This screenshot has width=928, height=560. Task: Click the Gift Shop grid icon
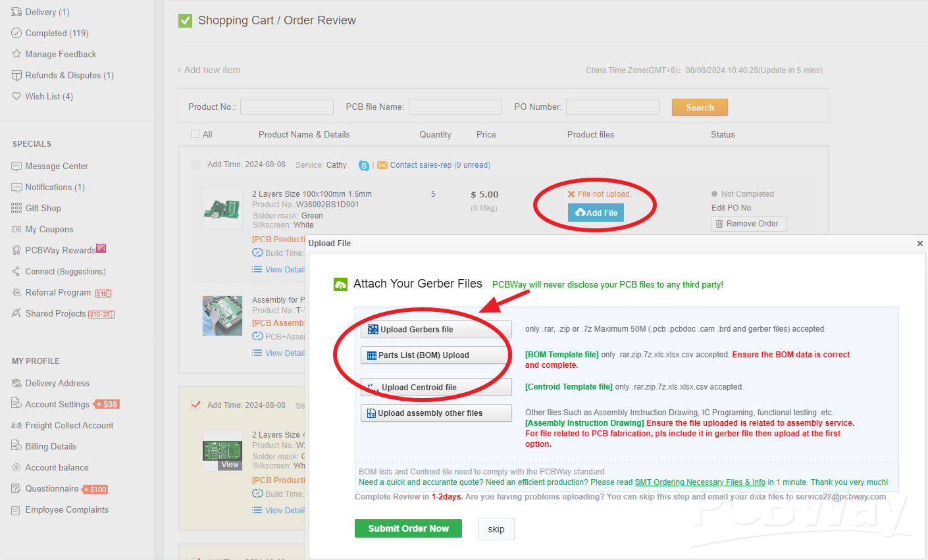point(16,208)
